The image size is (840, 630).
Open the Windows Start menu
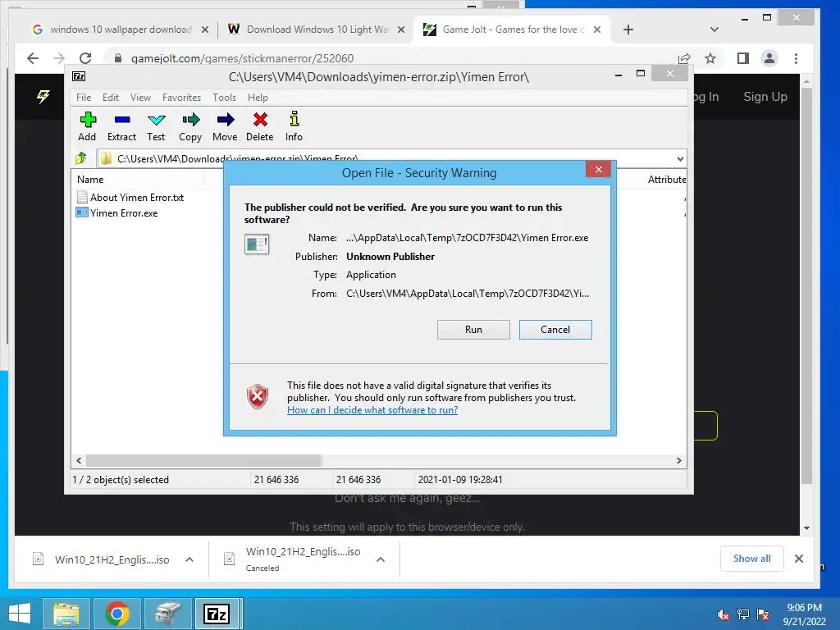(x=20, y=614)
